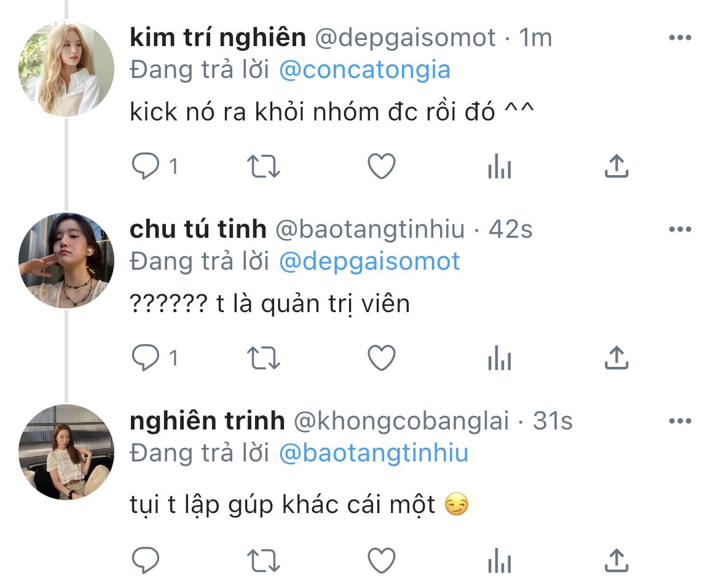This screenshot has width=719, height=588.
Task: Open the @baotangtinhiu mention in reply line
Action: click(x=374, y=453)
